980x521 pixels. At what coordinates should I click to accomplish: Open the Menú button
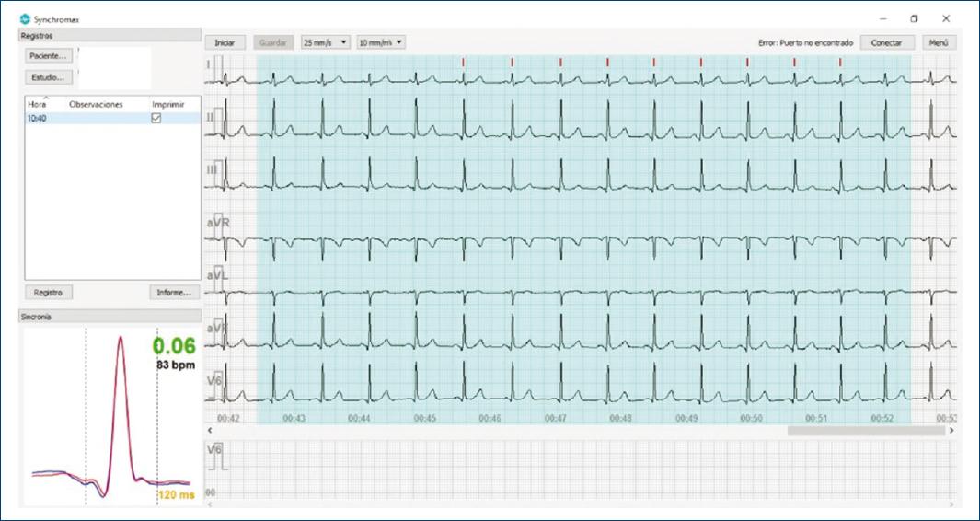(939, 42)
